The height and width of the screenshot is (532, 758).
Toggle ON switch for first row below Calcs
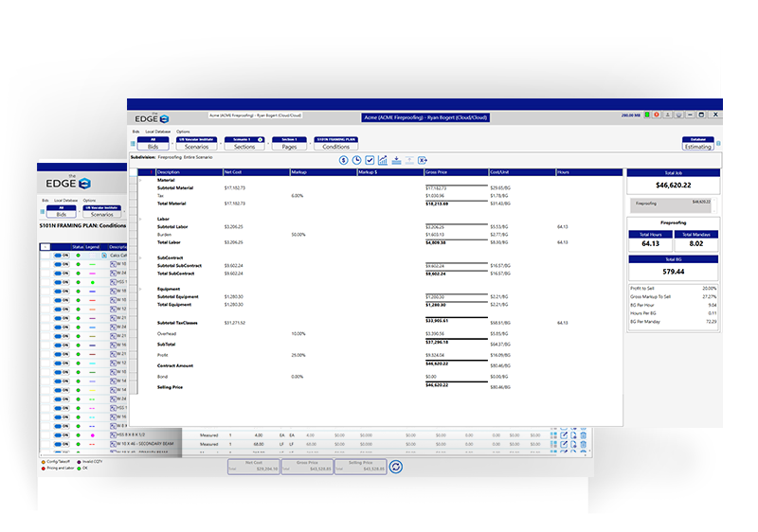[x=62, y=264]
